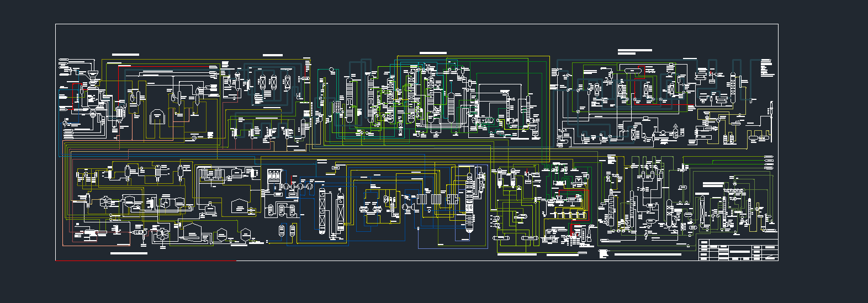Image resolution: width=868 pixels, height=303 pixels.
Task: Select the red line along the bottom-left border
Action: 145,261
